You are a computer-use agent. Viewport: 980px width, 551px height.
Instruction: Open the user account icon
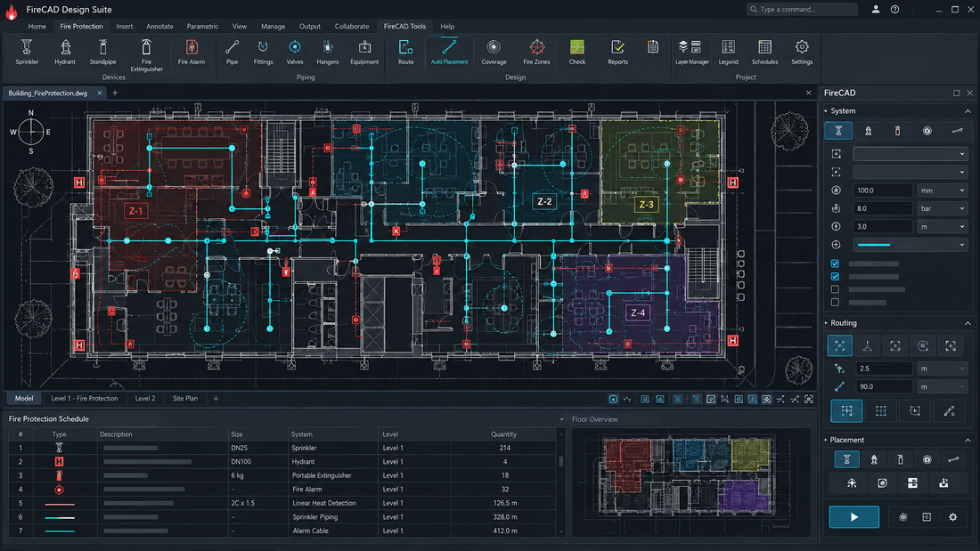(x=876, y=10)
